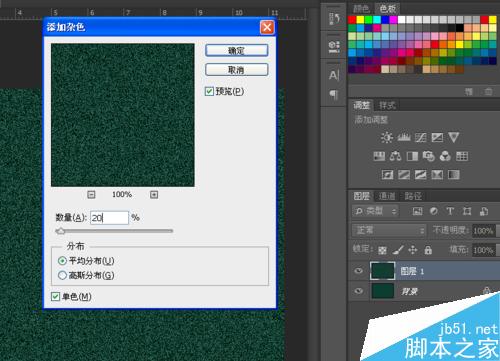This screenshot has width=500, height=361.
Task: Open the Character panel icon
Action: pyautogui.click(x=334, y=75)
